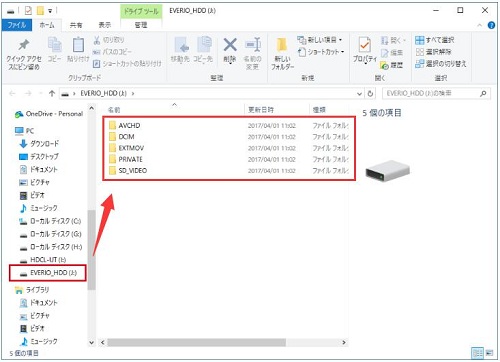Image resolution: width=500 pixels, height=362 pixels.
Task: Open the Shortcut (easy access) dropdown
Action: pos(321,52)
